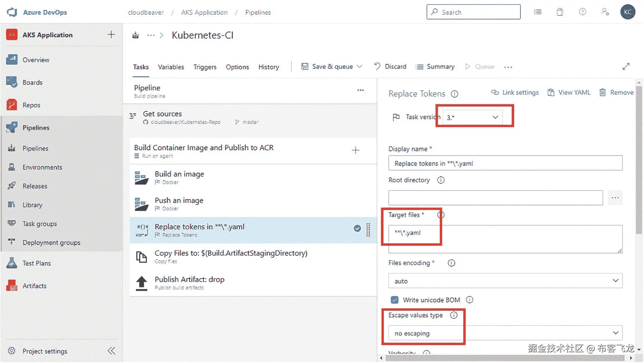
Task: Click the pipeline breadcrumb icon before Kubernetes-CI
Action: pos(136,35)
